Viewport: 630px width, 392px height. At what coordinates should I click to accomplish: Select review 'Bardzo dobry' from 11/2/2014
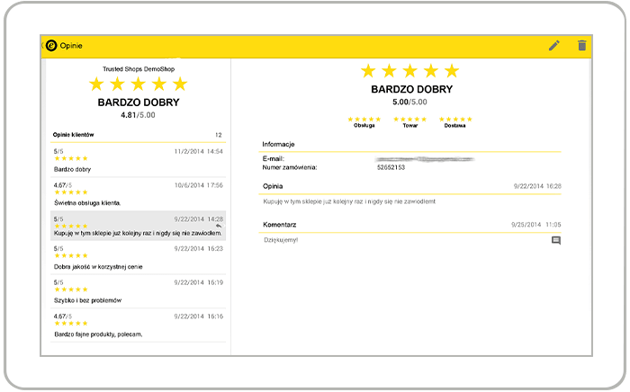click(x=138, y=160)
